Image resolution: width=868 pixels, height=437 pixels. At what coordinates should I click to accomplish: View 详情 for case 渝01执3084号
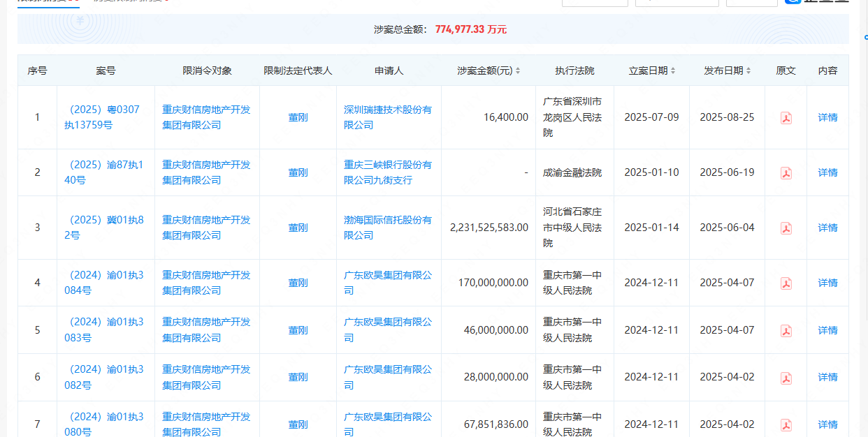click(827, 283)
